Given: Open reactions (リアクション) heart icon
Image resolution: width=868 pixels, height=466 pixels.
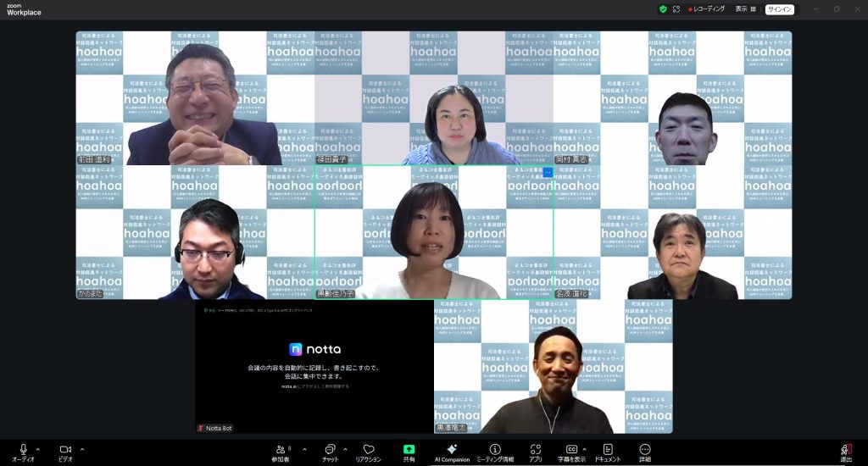Looking at the screenshot, I should click(368, 450).
